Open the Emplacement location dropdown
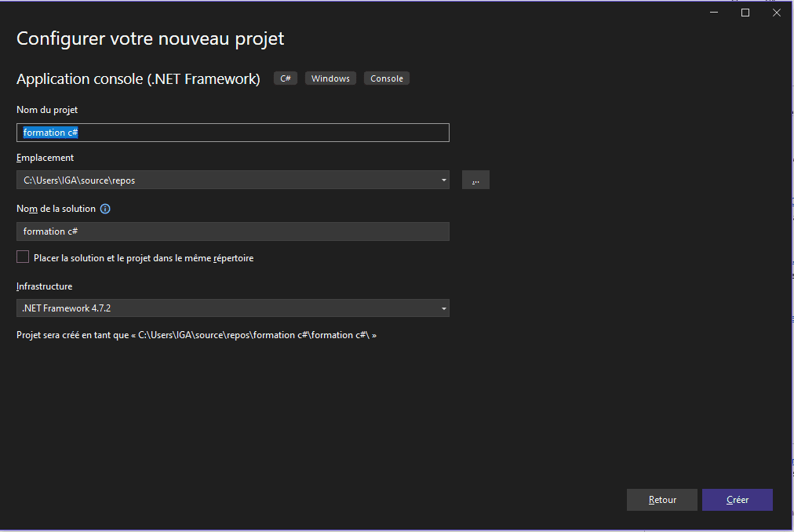 tap(232, 180)
